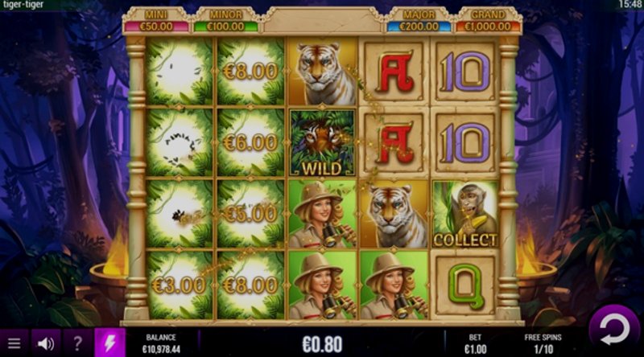Click the balance amount display
This screenshot has width=644, height=357.
pyautogui.click(x=161, y=349)
